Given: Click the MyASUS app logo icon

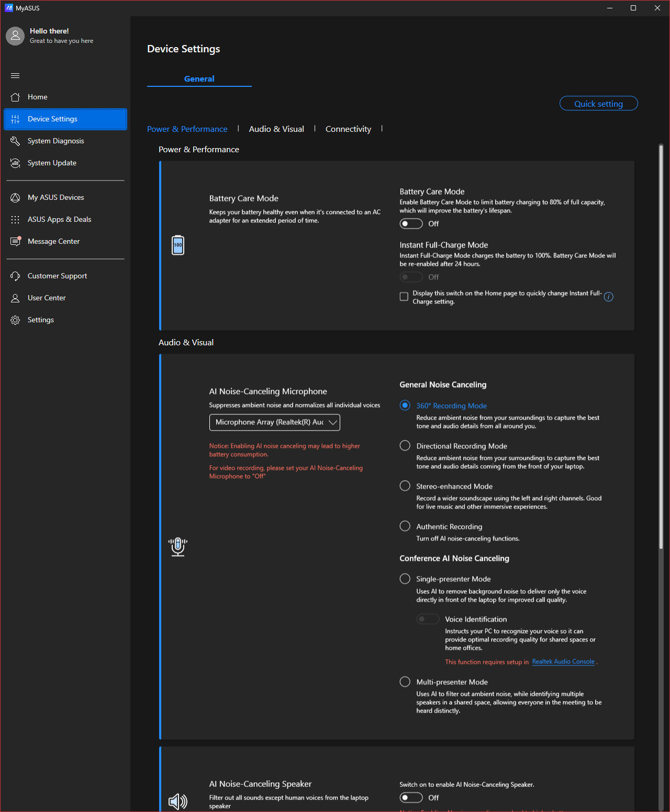Looking at the screenshot, I should coord(9,8).
